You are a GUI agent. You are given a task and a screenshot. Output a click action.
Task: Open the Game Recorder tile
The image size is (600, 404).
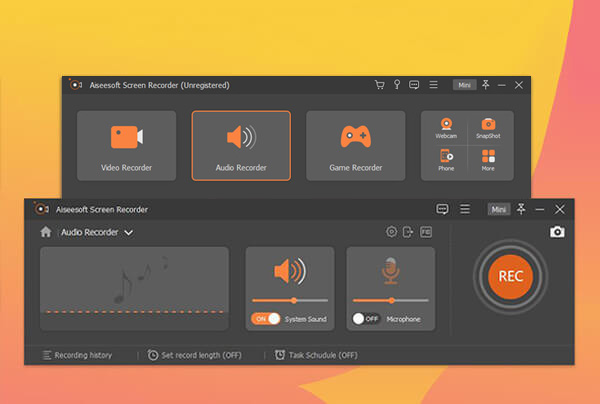pyautogui.click(x=355, y=146)
